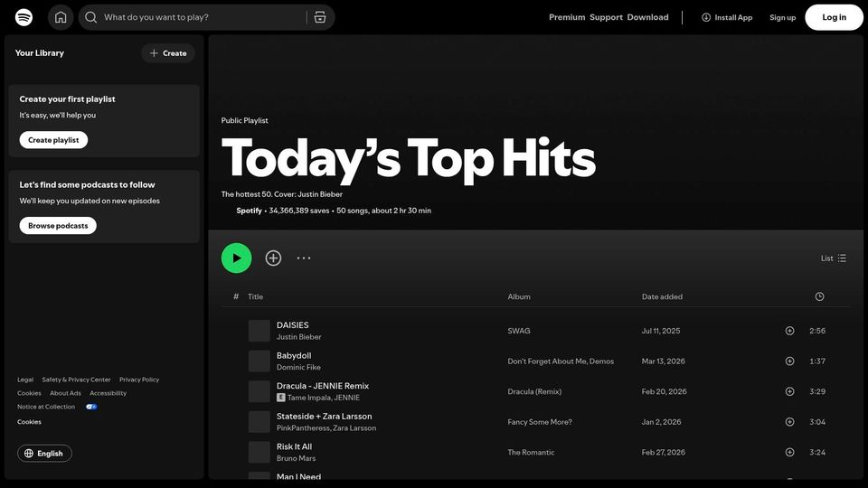Viewport: 868px width, 488px height.
Task: Open Dracula - JENNIE Remix track title
Action: [x=323, y=386]
